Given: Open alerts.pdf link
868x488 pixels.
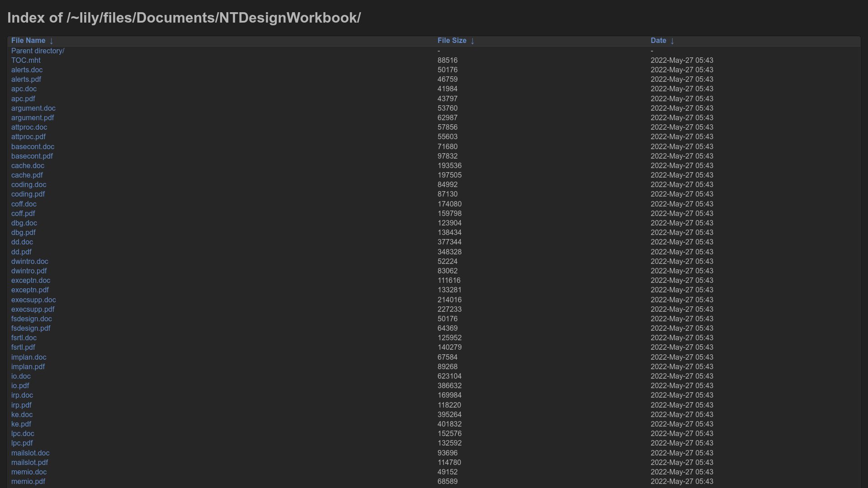Looking at the screenshot, I should point(26,80).
